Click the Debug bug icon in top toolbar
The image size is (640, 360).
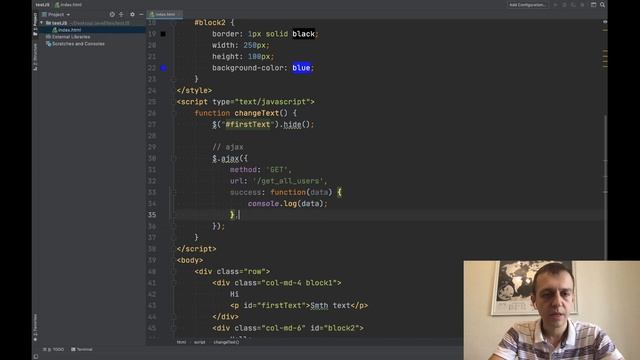[564, 5]
